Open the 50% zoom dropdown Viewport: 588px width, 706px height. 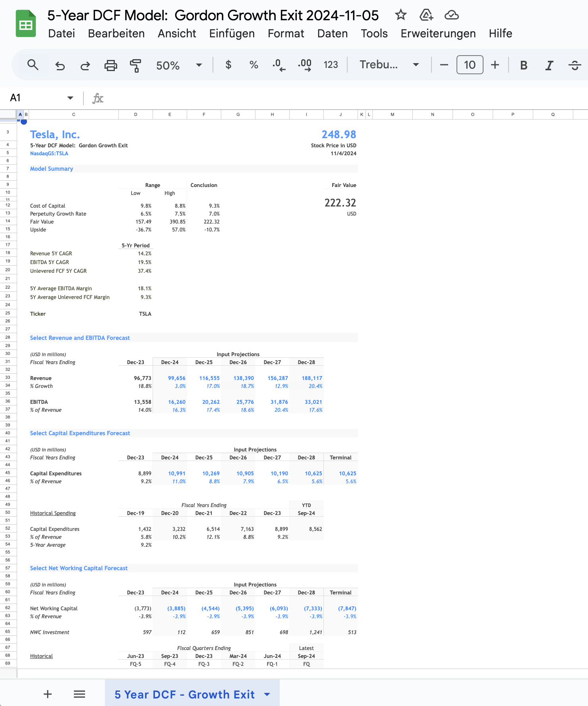[x=179, y=65]
